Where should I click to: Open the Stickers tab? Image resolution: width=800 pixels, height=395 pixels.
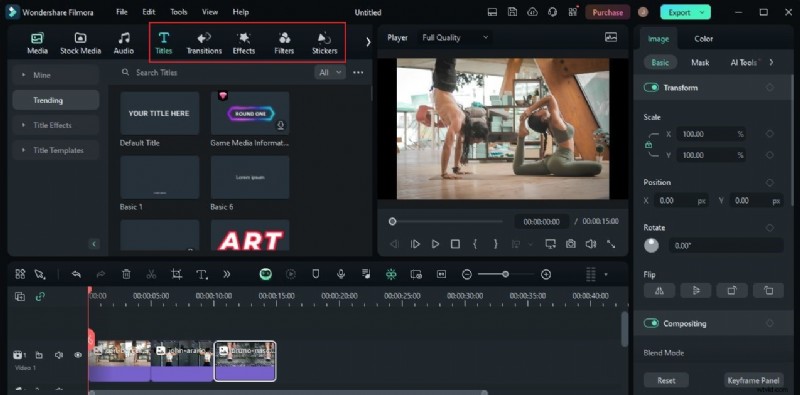click(324, 43)
